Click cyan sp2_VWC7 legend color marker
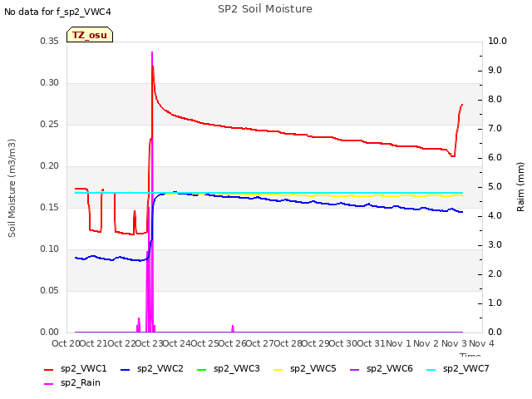This screenshot has height=399, width=532. coord(431,369)
